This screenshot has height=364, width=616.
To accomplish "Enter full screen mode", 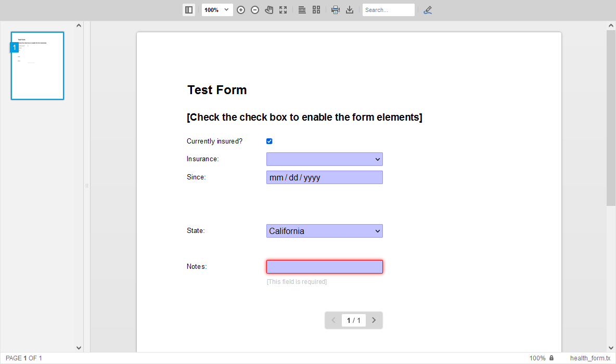I will [x=283, y=10].
